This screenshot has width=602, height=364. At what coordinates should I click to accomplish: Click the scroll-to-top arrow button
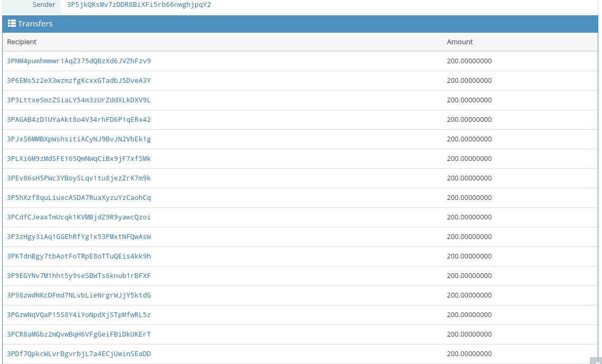596,360
